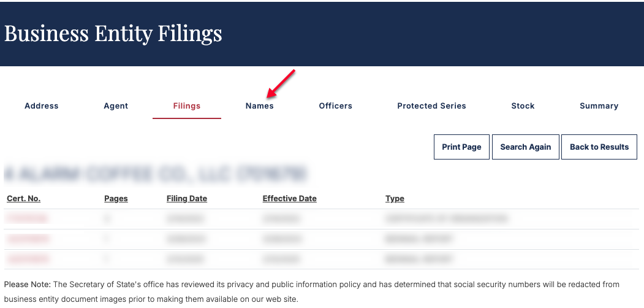
Task: Open the third row's red certificate number link
Action: (x=28, y=259)
